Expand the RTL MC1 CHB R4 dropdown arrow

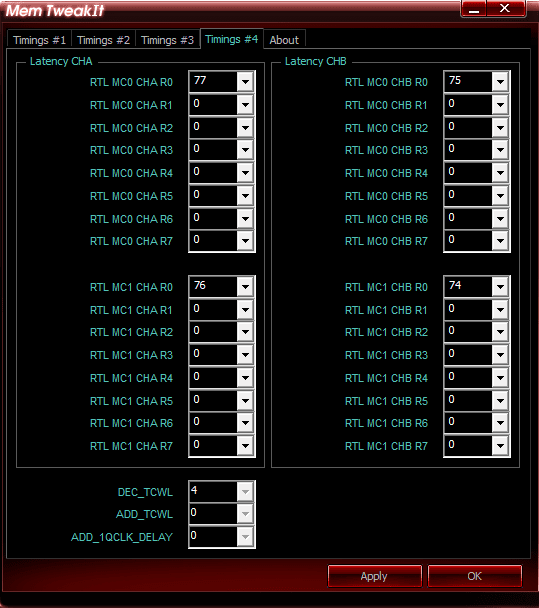(x=500, y=378)
